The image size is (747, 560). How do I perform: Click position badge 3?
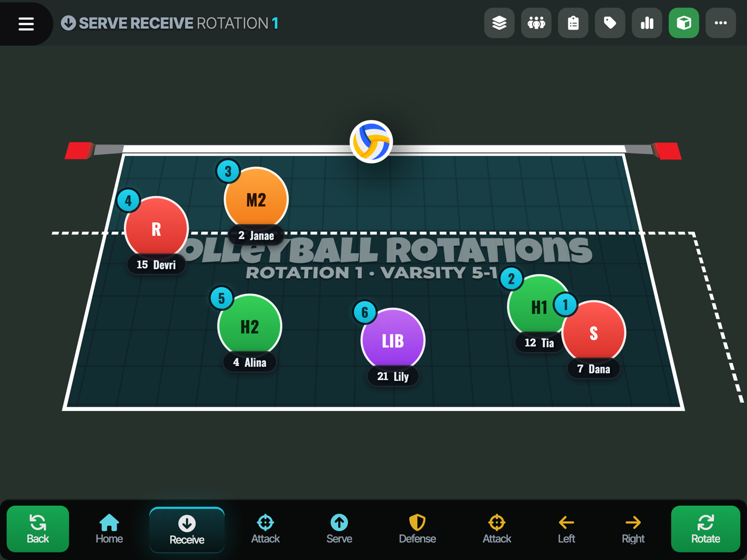228,171
